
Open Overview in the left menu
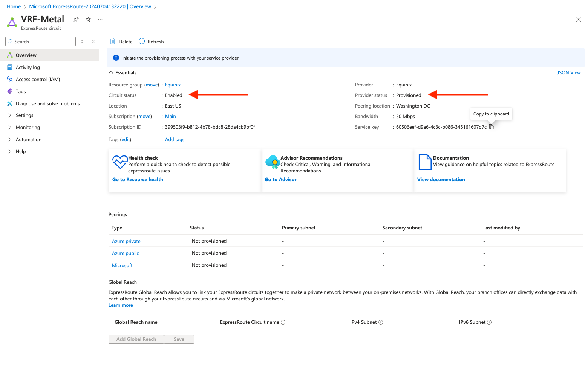[50, 55]
